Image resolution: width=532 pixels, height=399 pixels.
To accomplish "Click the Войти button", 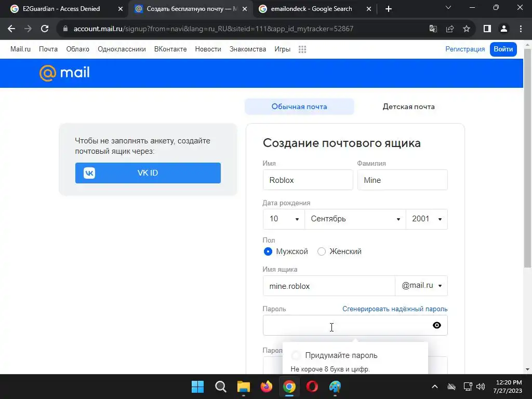I will point(503,49).
